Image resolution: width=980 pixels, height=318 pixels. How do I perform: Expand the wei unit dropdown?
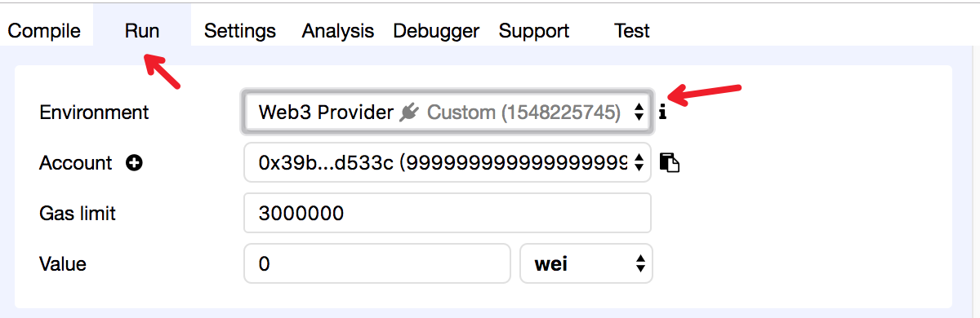[x=586, y=263]
